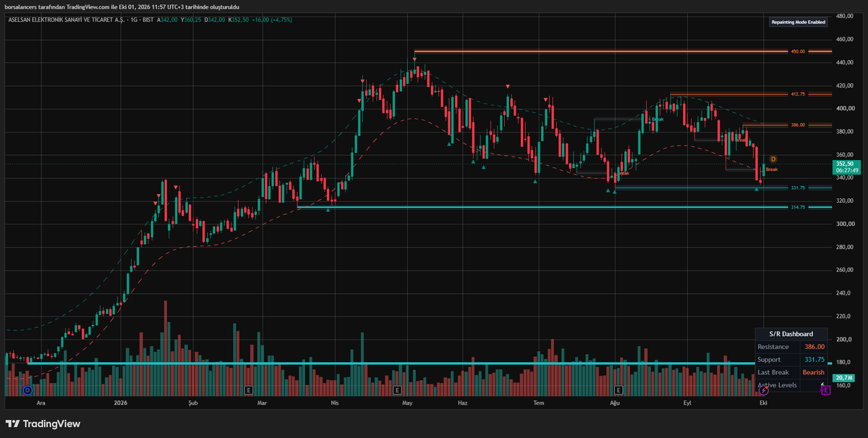
Task: Click the 260,00 price axis label
Action: (845, 270)
